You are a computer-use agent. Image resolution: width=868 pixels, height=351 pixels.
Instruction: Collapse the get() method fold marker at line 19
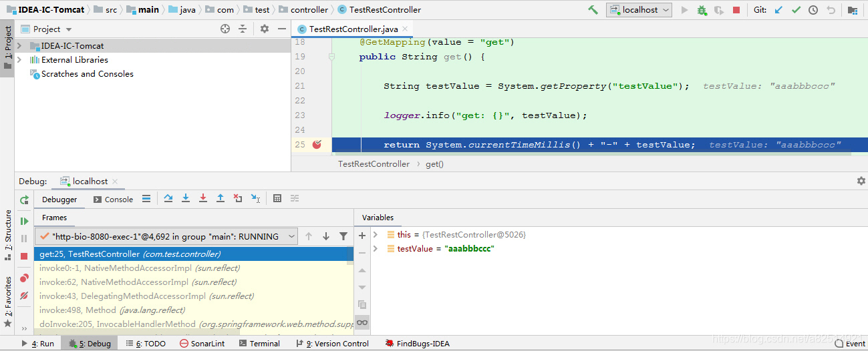(331, 57)
